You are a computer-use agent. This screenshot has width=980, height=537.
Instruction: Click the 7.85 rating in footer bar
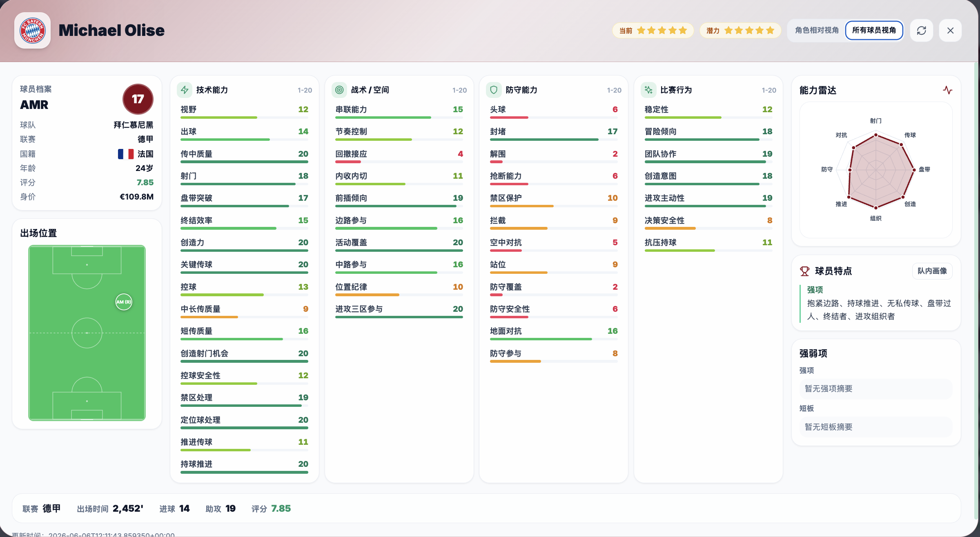tap(281, 508)
